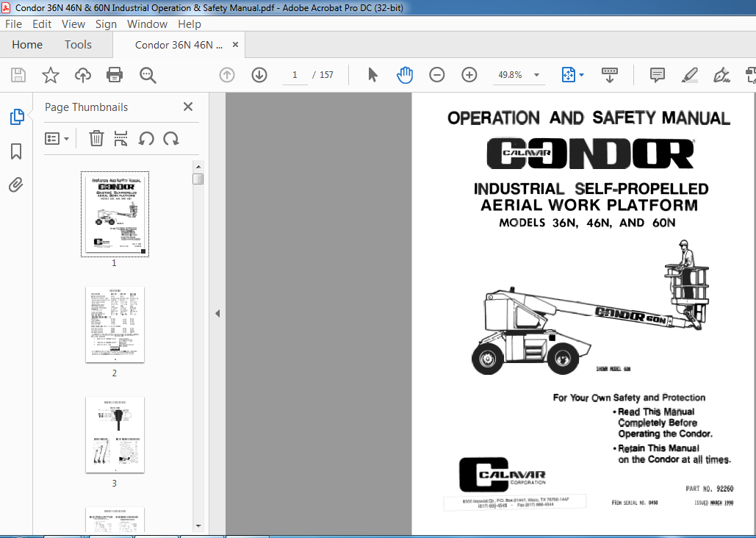Viewport: 756px width, 538px height.
Task: Open the View menu
Action: coord(73,24)
